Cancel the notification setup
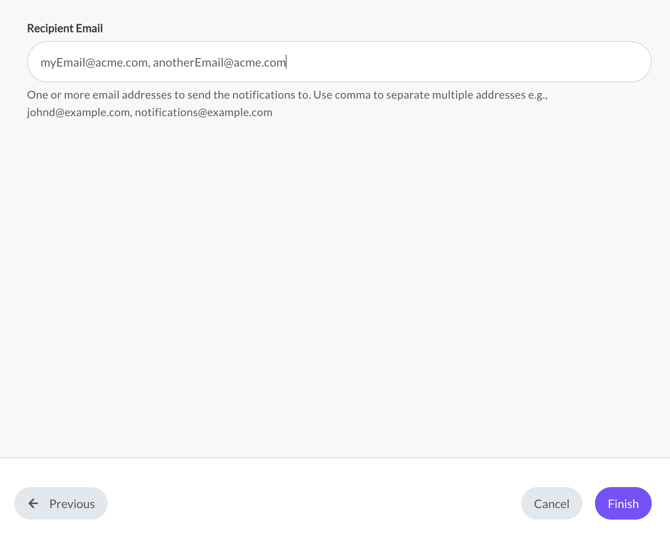 [551, 504]
